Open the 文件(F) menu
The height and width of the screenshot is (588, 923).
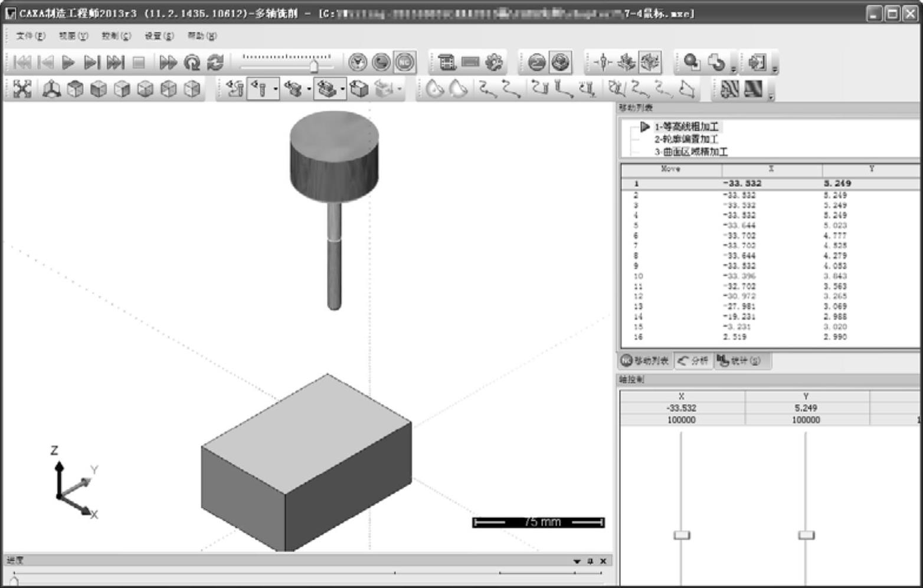pos(30,36)
